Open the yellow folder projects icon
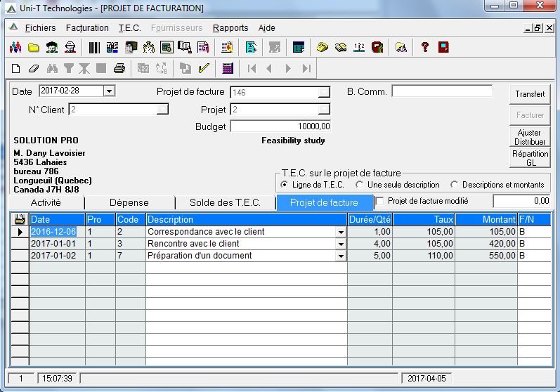This screenshot has width=560, height=392. coord(33,48)
